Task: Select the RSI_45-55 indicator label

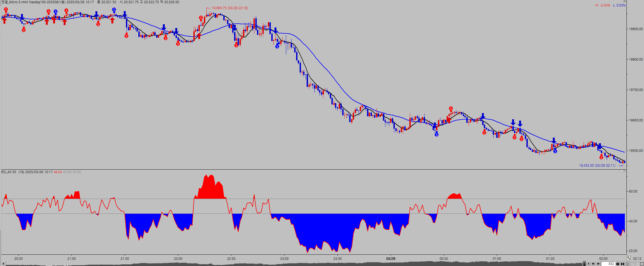Action: coord(9,172)
